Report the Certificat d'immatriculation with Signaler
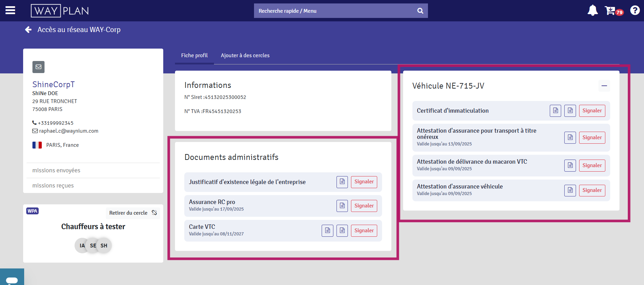 pos(592,111)
